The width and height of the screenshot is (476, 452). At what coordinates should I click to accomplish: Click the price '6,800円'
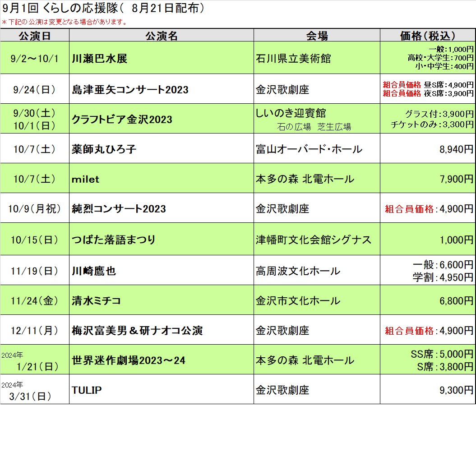(x=457, y=300)
